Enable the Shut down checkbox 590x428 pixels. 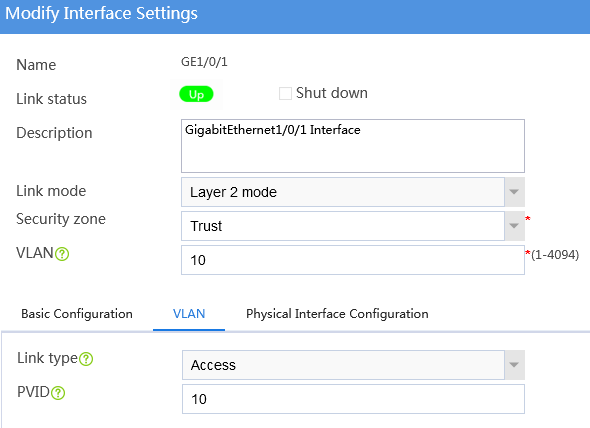[x=285, y=93]
